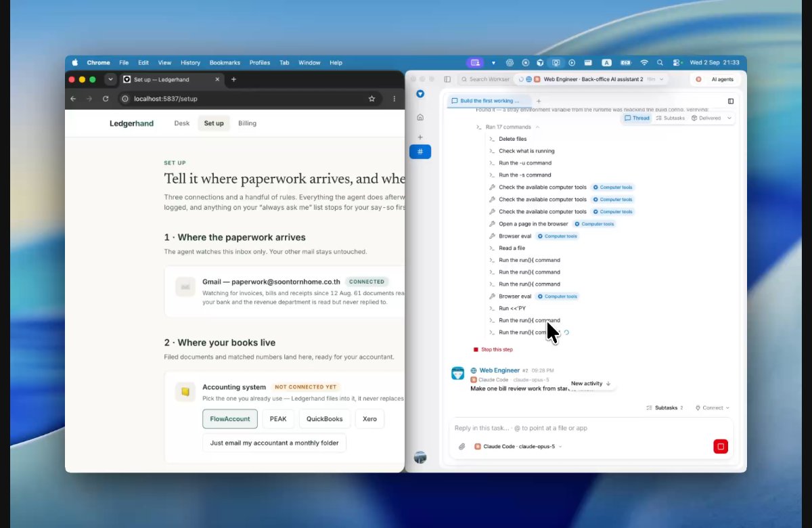This screenshot has height=528, width=812.
Task: Click the plus icon in Workser sidebar
Action: (x=420, y=137)
